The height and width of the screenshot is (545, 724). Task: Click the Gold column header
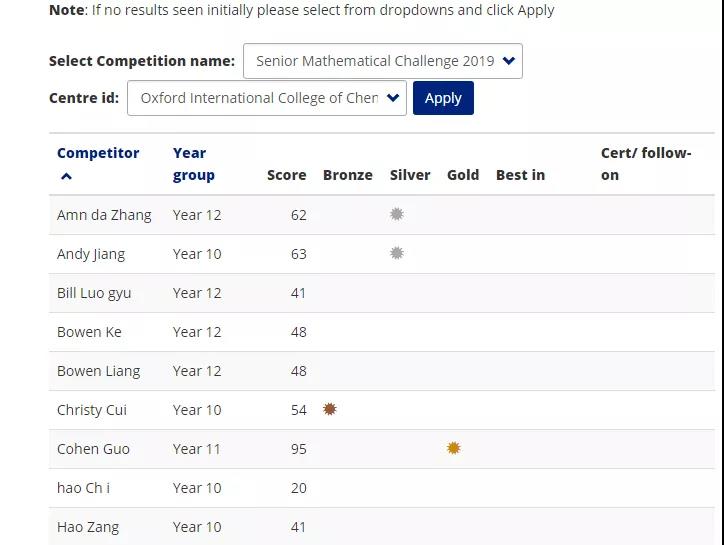tap(463, 175)
